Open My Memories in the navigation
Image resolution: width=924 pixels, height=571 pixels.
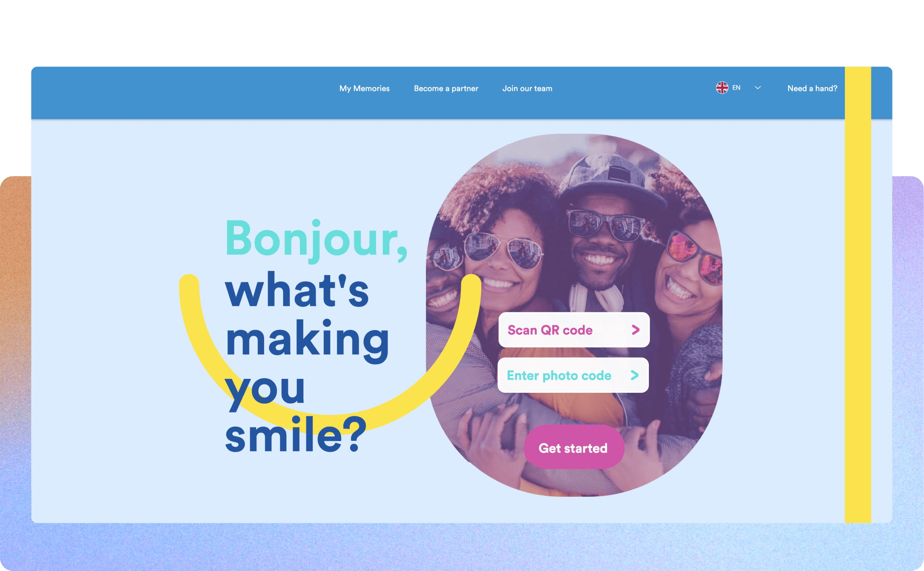(x=364, y=89)
